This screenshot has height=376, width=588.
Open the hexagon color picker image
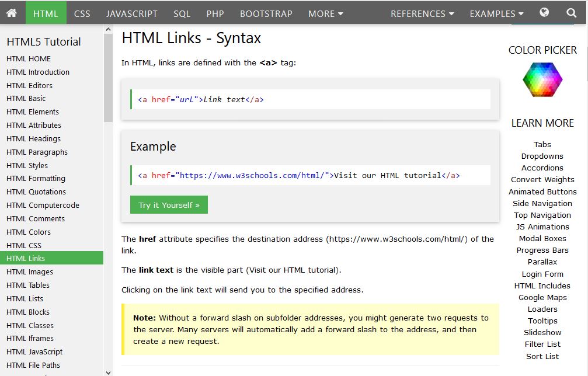(542, 79)
